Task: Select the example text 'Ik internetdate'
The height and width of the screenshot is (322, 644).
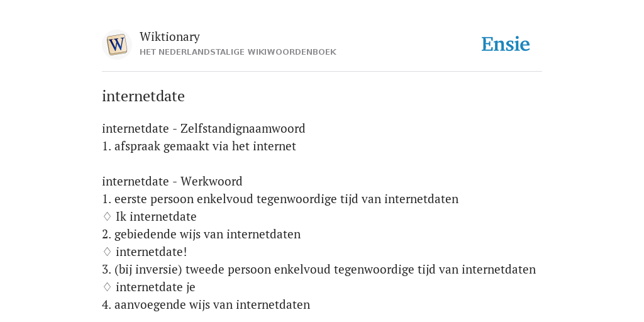Action: [156, 216]
